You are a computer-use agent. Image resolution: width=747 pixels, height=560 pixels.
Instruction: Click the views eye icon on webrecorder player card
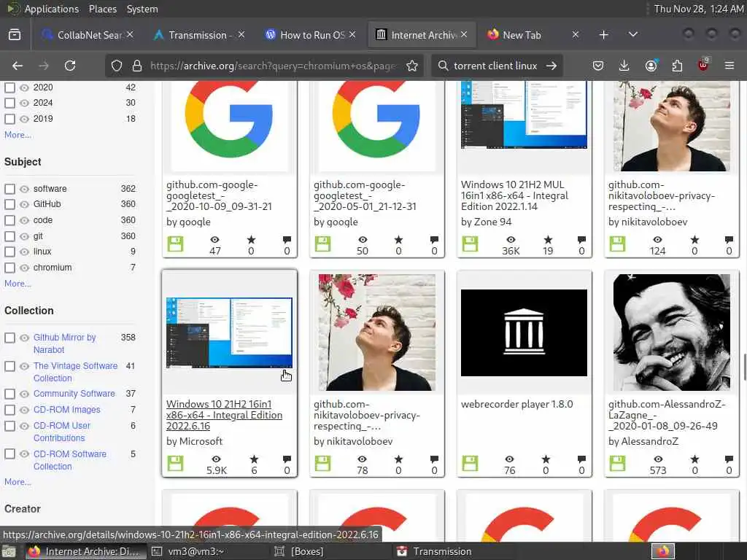tap(510, 459)
